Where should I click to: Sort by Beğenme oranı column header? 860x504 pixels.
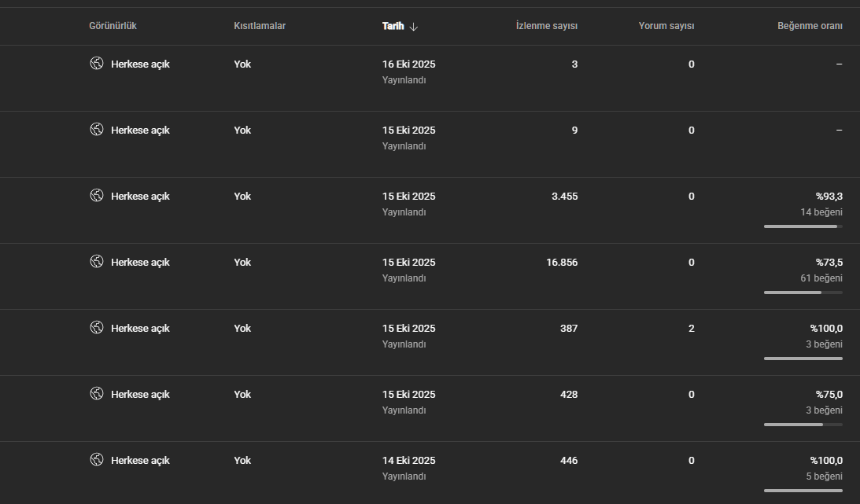[x=810, y=26]
